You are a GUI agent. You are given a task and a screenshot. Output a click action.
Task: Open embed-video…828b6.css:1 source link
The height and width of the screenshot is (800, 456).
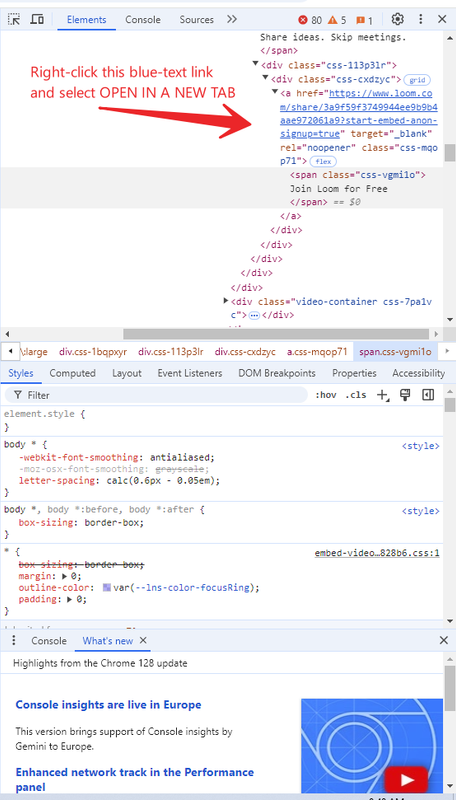point(377,553)
